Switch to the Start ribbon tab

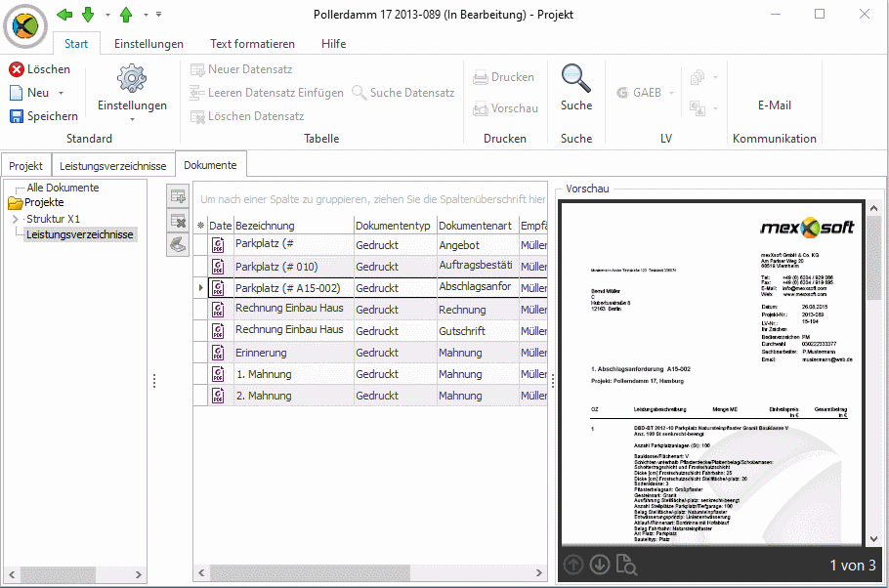(76, 44)
